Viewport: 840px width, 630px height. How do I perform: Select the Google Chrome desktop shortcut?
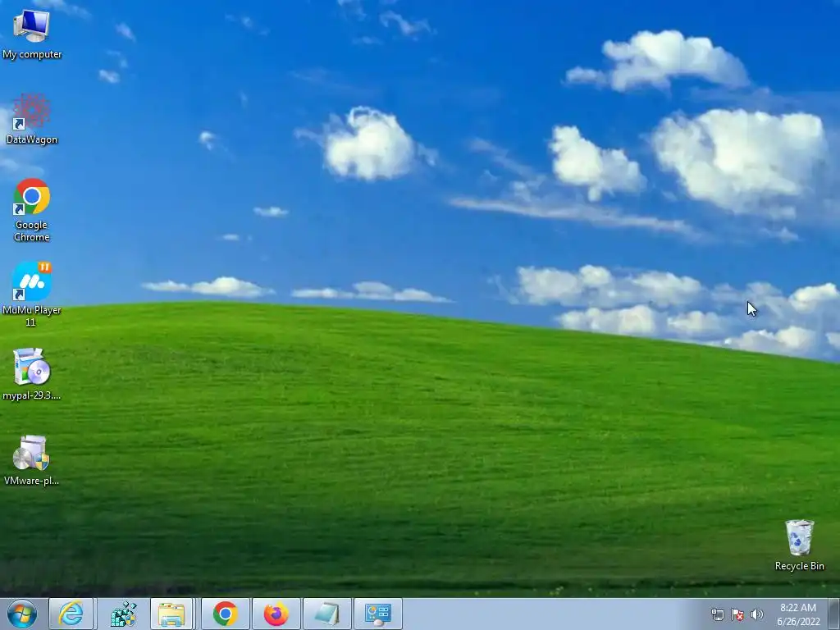32,210
